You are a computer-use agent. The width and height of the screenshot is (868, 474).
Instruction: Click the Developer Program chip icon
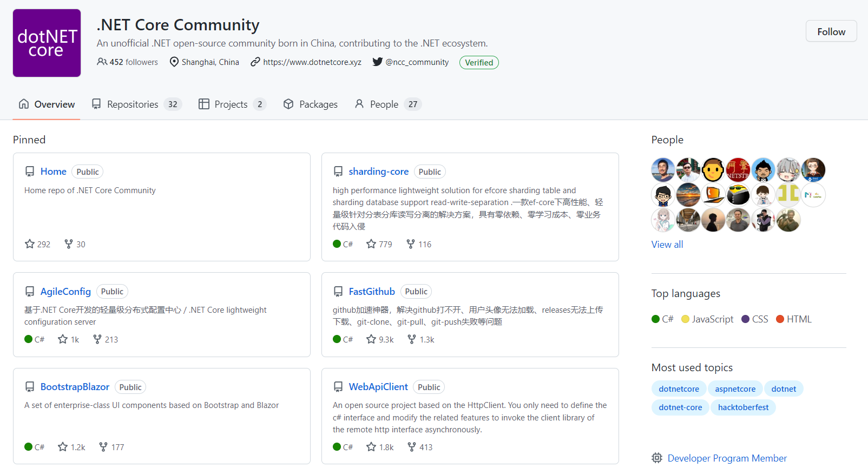[x=657, y=458]
